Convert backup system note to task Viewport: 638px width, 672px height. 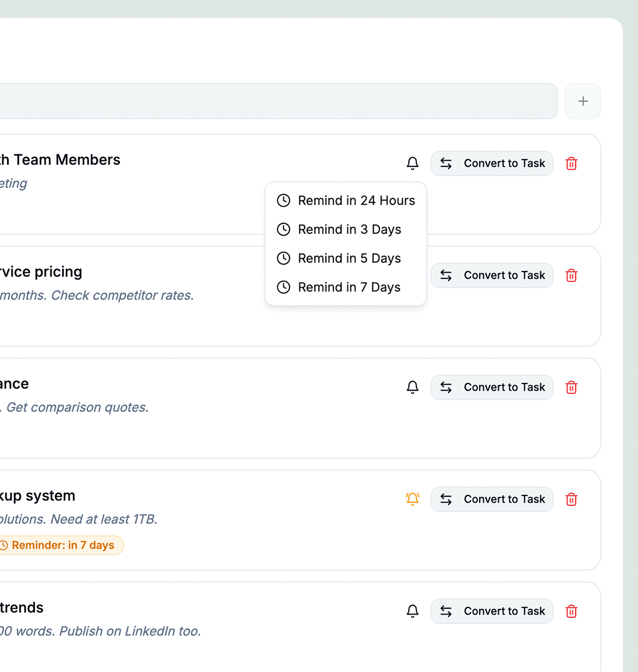pyautogui.click(x=492, y=499)
